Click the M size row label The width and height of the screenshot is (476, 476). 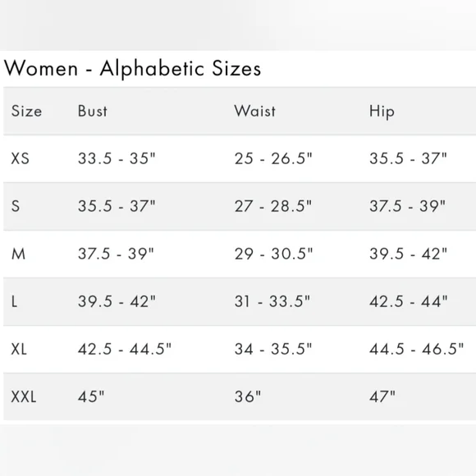(18, 254)
